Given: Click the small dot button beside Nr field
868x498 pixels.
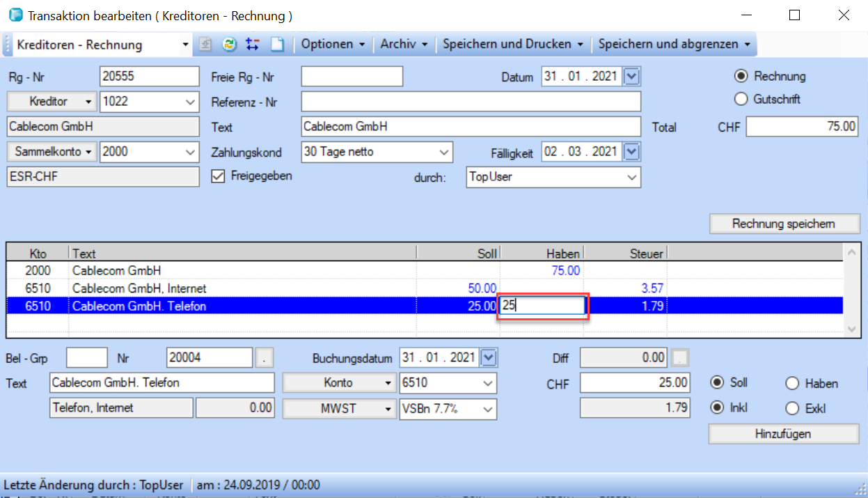Looking at the screenshot, I should point(265,358).
